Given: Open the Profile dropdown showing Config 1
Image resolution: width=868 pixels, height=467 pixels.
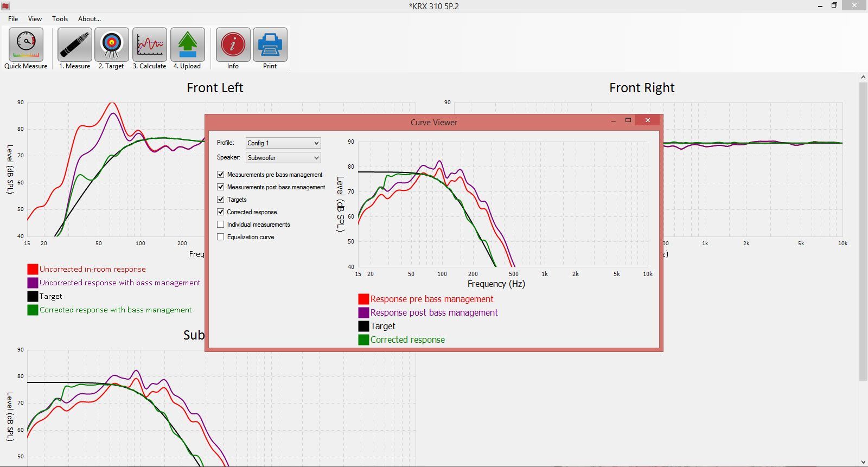Looking at the screenshot, I should tap(283, 143).
